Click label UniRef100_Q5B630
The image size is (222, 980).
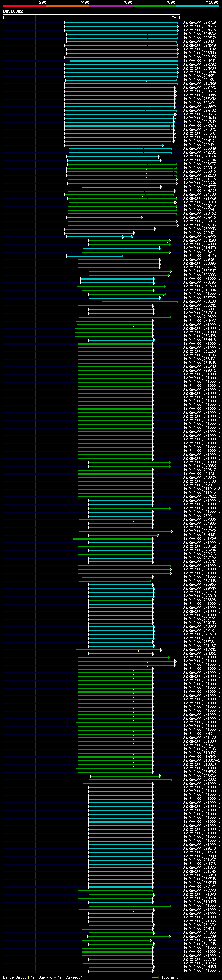pyautogui.click(x=199, y=776)
